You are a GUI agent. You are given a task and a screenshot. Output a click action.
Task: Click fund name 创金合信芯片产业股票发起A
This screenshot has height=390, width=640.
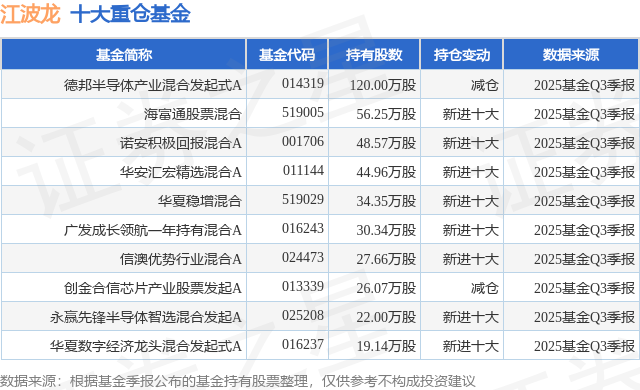point(153,288)
